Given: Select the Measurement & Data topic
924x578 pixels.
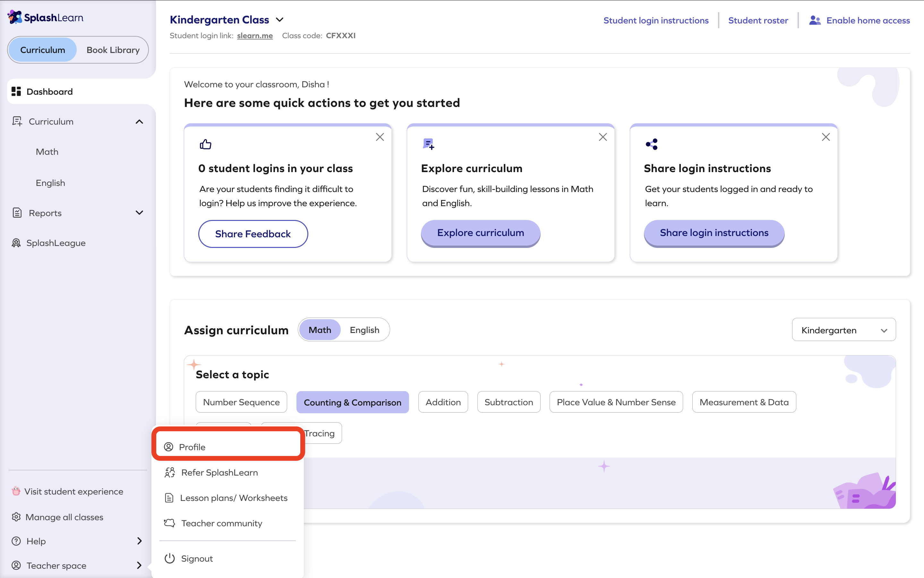Looking at the screenshot, I should [x=744, y=402].
